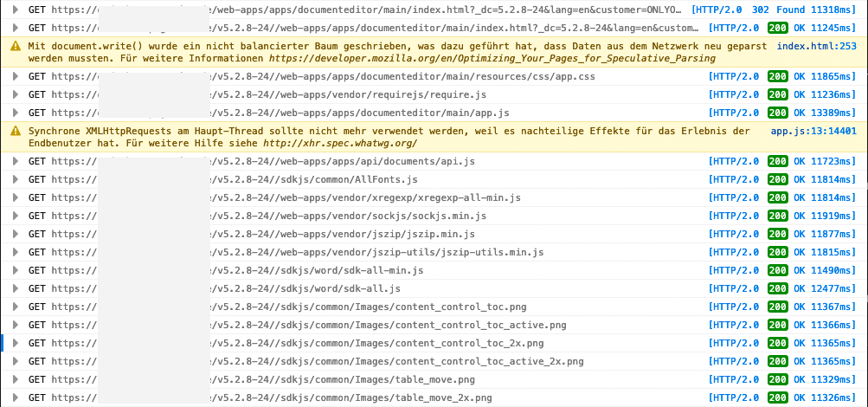Click the 200 badge on require.js row

pos(778,94)
